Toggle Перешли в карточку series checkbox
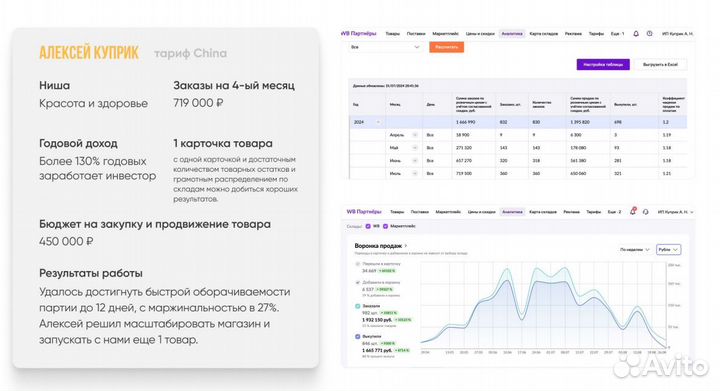 (358, 264)
